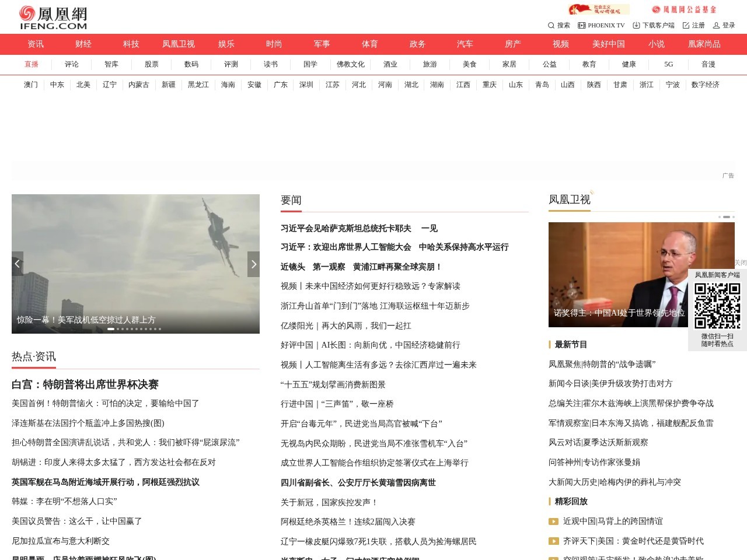Screen dimensions: 747x560
Task: Open the 凤凰卫视 video thumbnail of Nobel laureate
Action: pyautogui.click(x=641, y=274)
